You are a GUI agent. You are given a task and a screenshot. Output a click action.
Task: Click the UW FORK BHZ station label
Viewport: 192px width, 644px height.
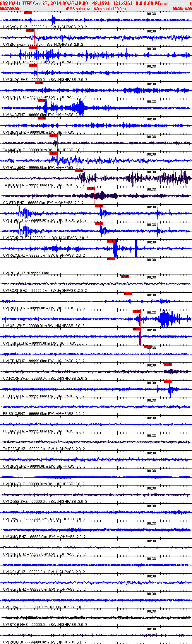pos(45,291)
